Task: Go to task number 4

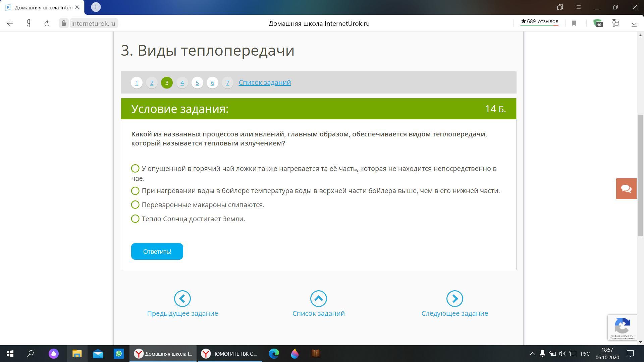Action: 182,83
